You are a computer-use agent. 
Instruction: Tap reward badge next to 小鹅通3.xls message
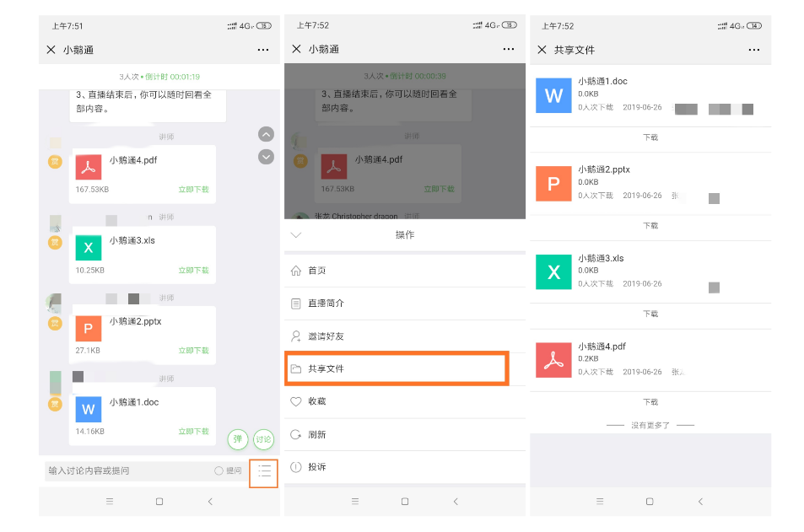55,243
